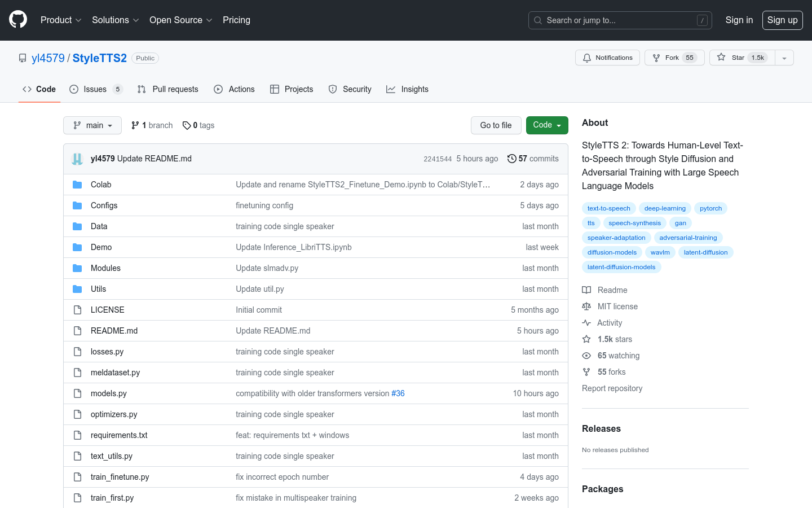
Task: Open the Colab folder
Action: (x=101, y=185)
